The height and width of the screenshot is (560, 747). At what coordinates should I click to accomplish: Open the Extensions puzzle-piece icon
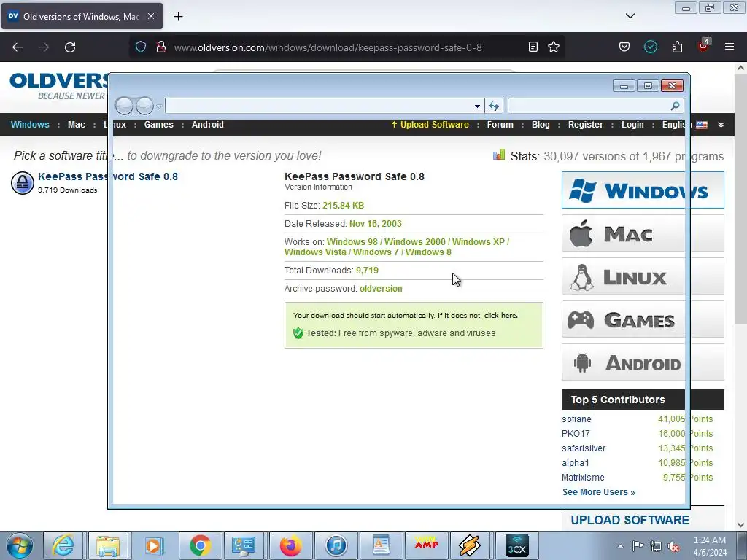pos(677,47)
